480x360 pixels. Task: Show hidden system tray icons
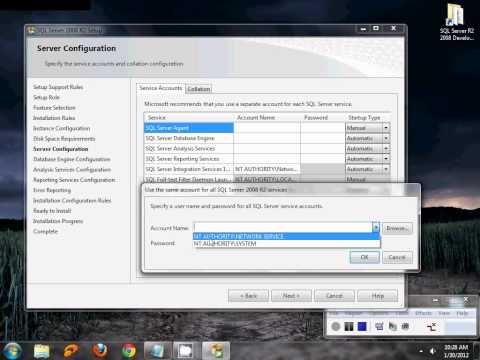click(x=421, y=351)
